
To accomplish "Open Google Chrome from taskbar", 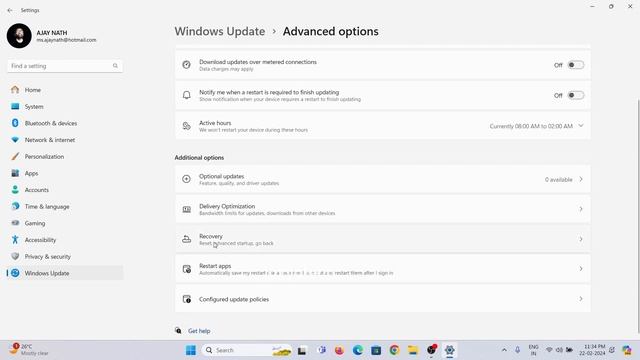I will tap(394, 350).
